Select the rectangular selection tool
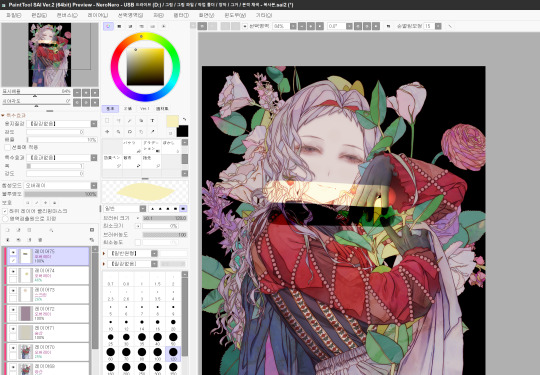The height and width of the screenshot is (375, 540). click(107, 121)
